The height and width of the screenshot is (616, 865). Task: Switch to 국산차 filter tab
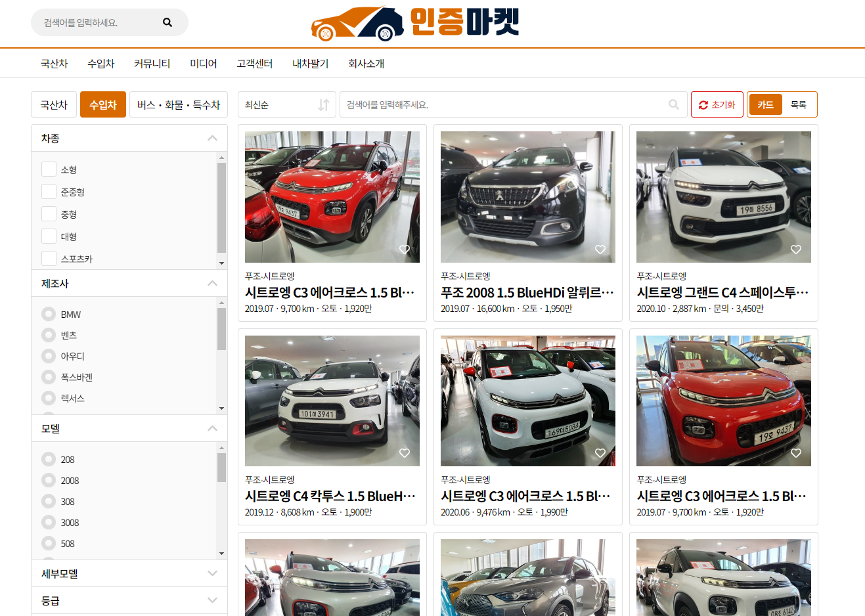[x=54, y=104]
